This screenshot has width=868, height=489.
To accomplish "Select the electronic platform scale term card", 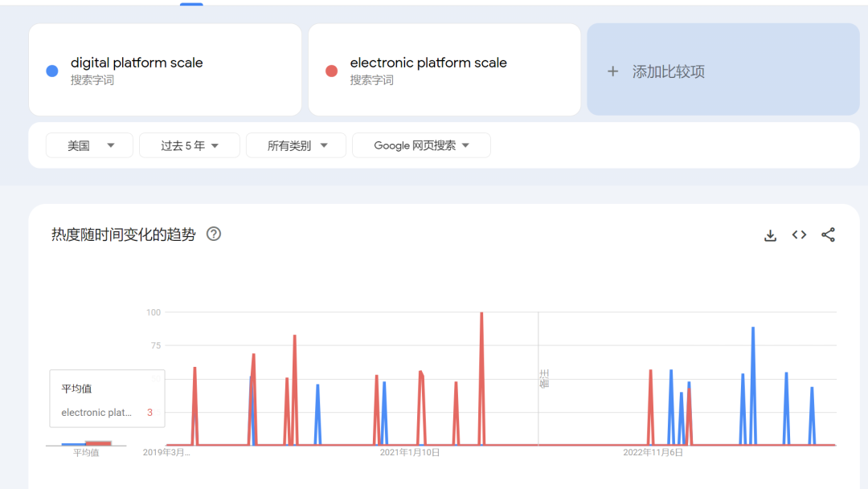I will [444, 70].
